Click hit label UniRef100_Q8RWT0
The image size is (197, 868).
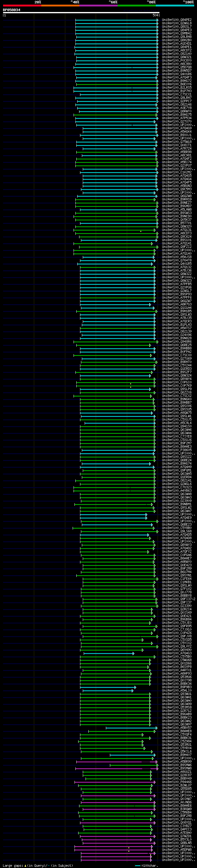tap(177, 111)
